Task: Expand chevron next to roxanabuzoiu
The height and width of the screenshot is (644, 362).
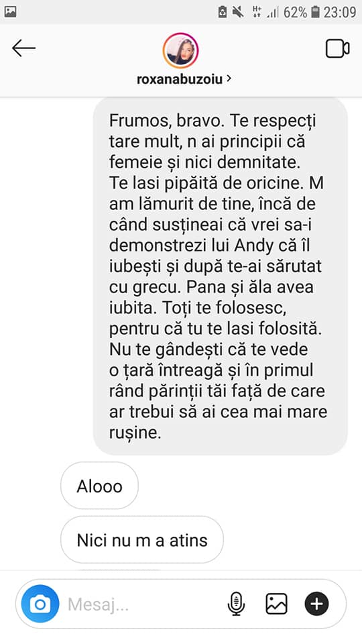Action: [x=229, y=78]
